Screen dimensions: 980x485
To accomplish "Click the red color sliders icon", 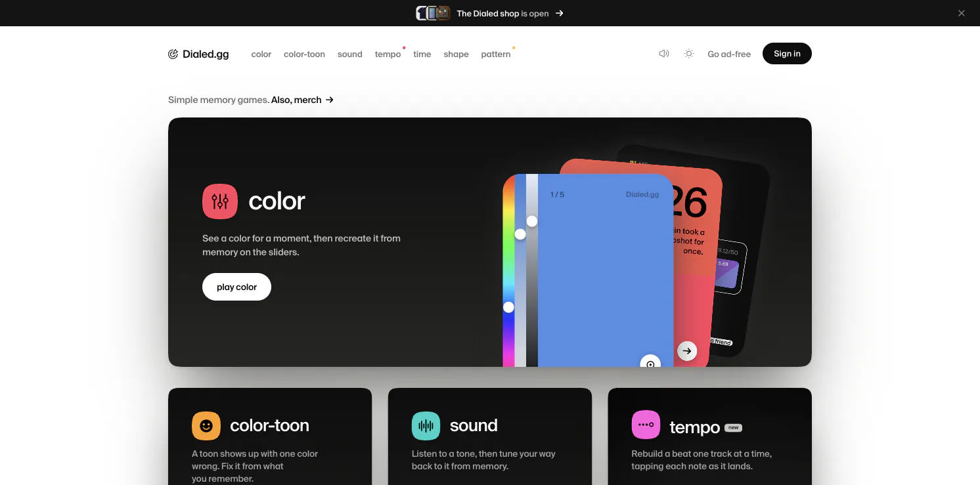I will pos(220,201).
